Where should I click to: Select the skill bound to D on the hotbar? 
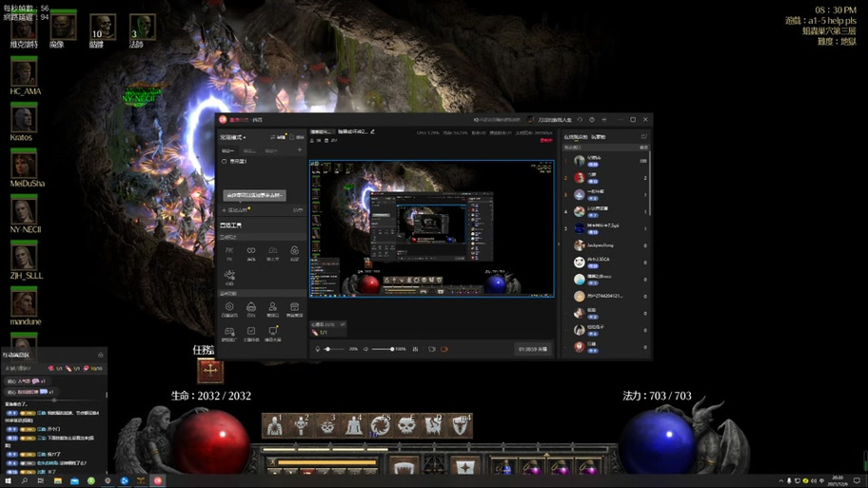click(x=433, y=425)
